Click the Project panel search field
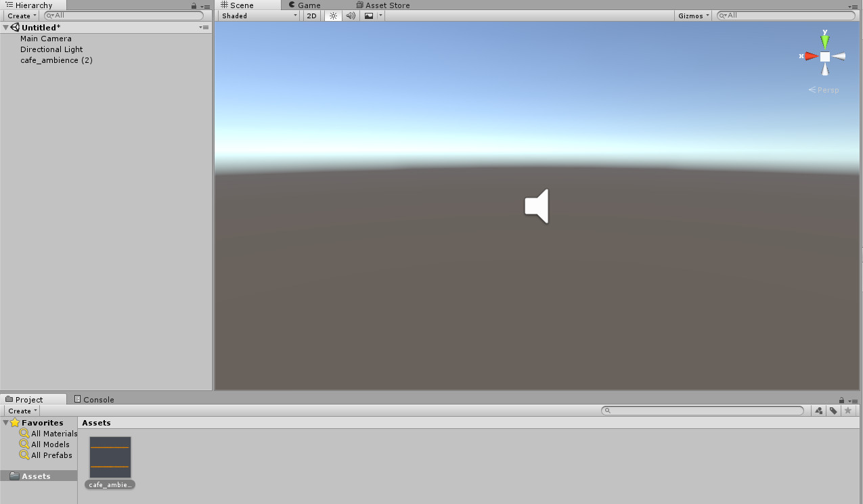863x504 pixels. click(x=704, y=411)
